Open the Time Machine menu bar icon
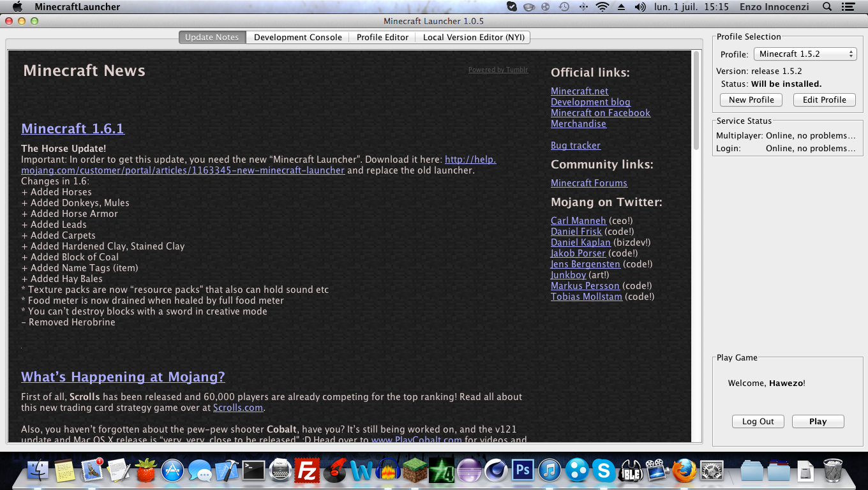The image size is (868, 490). 564,7
